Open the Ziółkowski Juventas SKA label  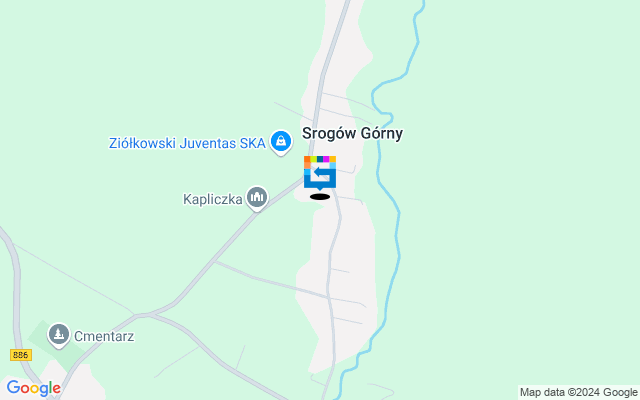pos(187,144)
